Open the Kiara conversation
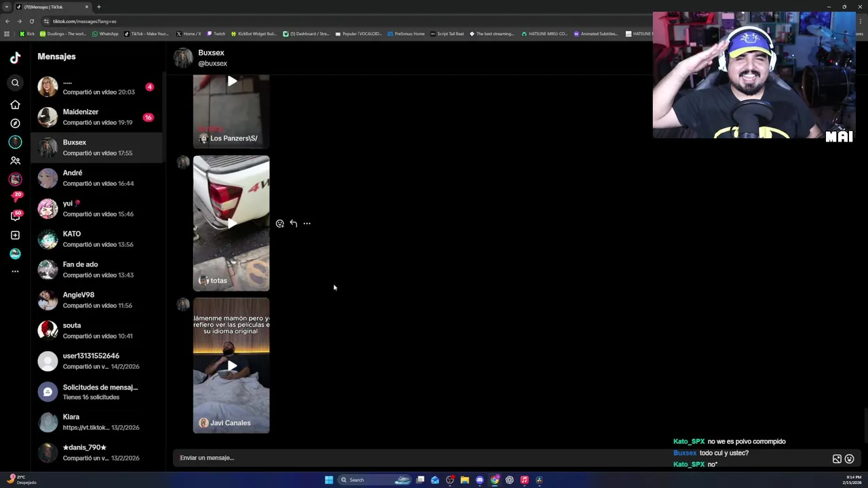 point(97,422)
